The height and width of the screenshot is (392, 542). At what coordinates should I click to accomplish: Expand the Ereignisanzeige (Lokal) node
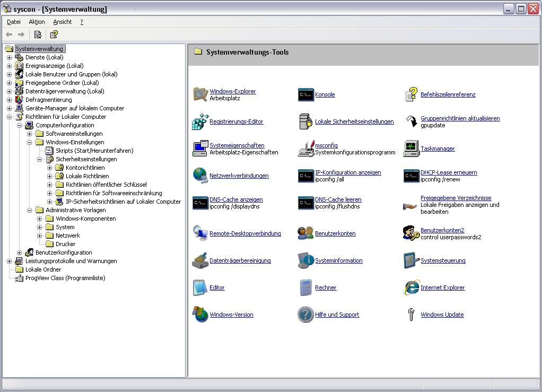coord(10,66)
